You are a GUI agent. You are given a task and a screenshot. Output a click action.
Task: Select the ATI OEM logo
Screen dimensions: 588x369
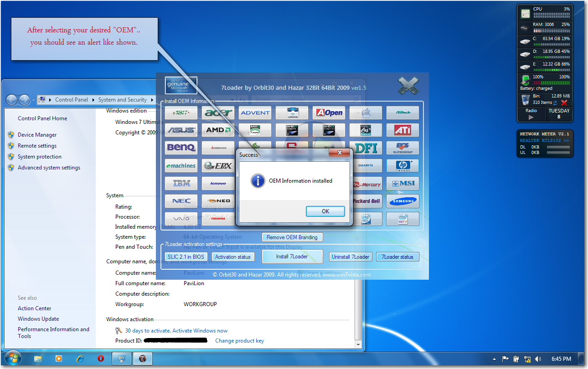tap(402, 130)
